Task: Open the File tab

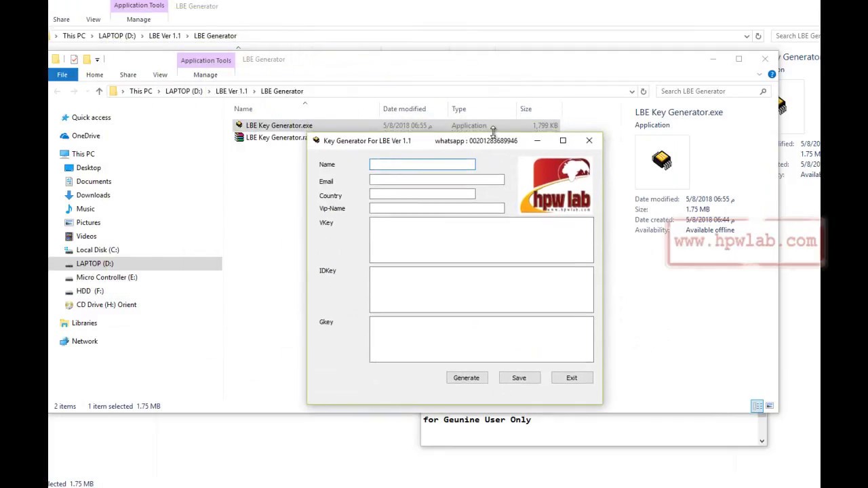Action: click(x=62, y=75)
